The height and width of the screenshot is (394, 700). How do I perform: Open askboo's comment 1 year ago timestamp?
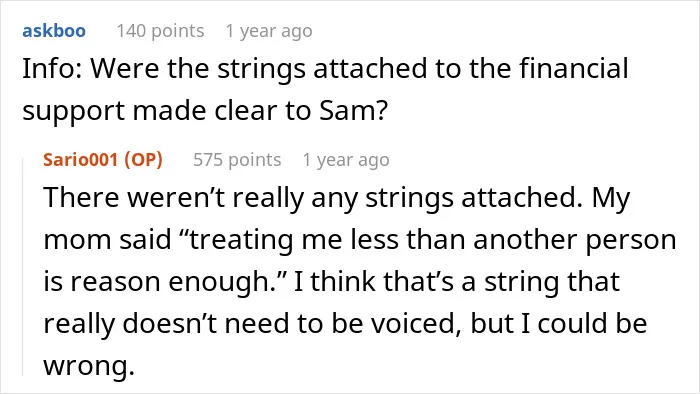pos(269,31)
